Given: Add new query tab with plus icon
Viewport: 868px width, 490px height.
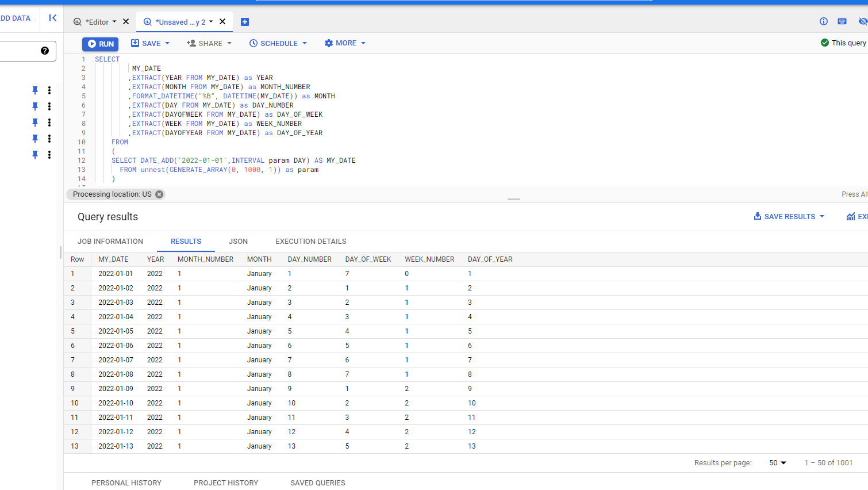Looking at the screenshot, I should pos(245,22).
